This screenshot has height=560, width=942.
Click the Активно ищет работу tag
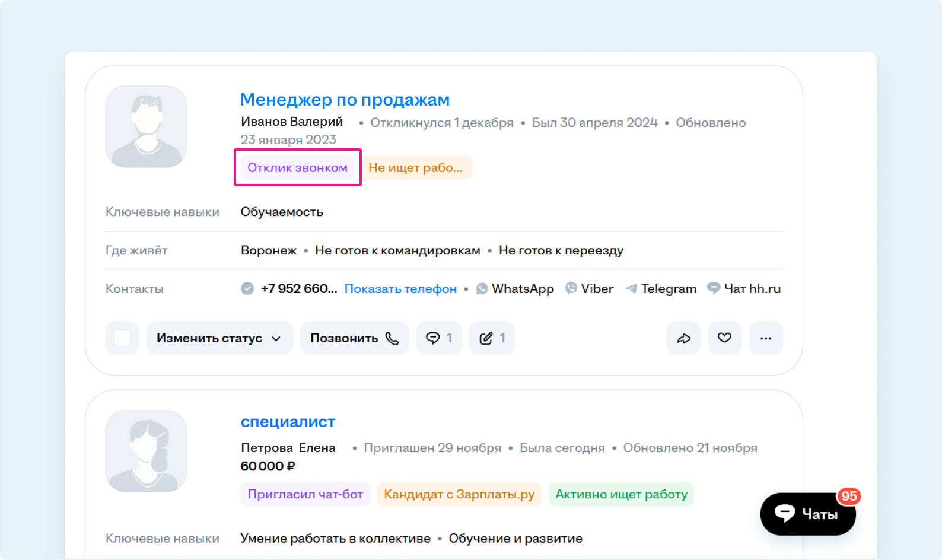point(621,494)
